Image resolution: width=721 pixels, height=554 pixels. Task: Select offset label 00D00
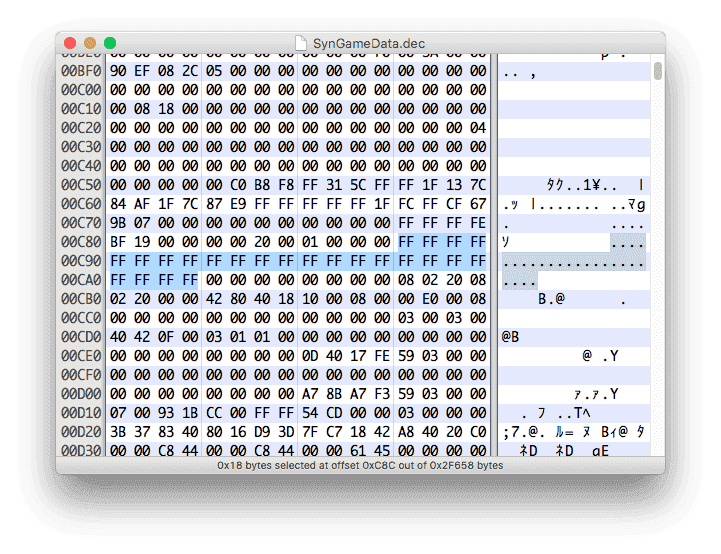[81, 394]
